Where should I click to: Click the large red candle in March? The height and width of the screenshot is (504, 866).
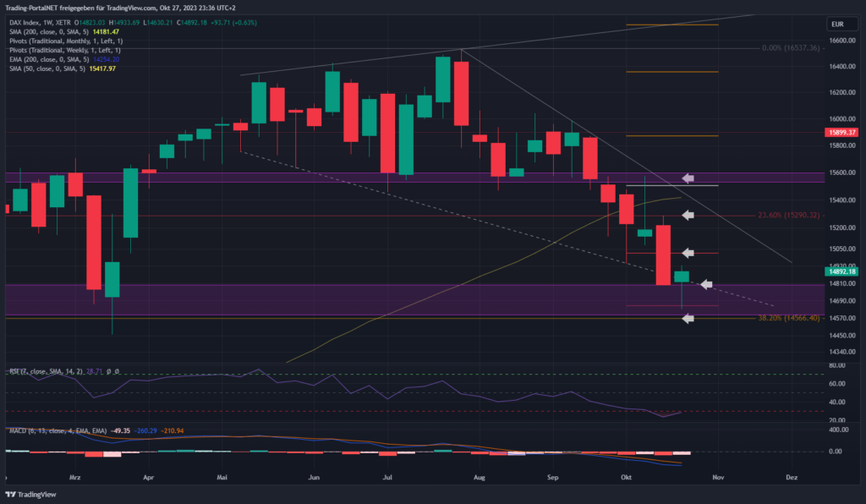94,242
